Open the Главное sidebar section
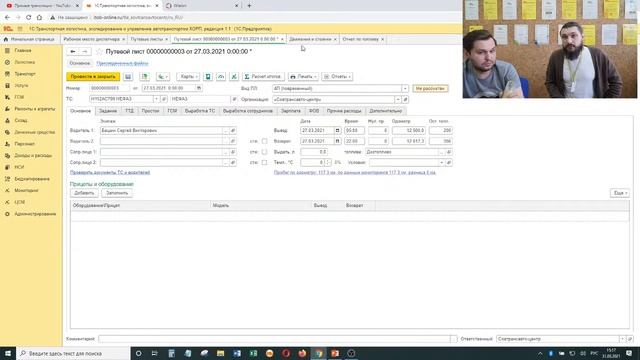Screen dimensions: 640x360 click(x=22, y=50)
